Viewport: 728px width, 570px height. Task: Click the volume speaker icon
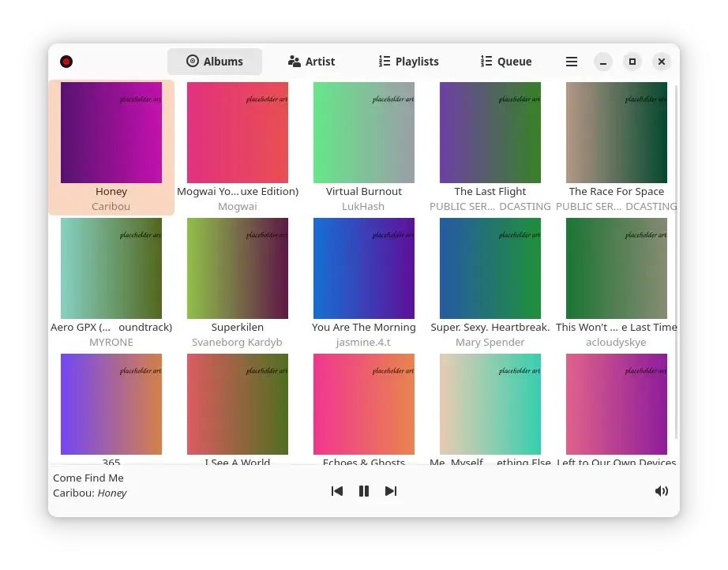pyautogui.click(x=662, y=491)
